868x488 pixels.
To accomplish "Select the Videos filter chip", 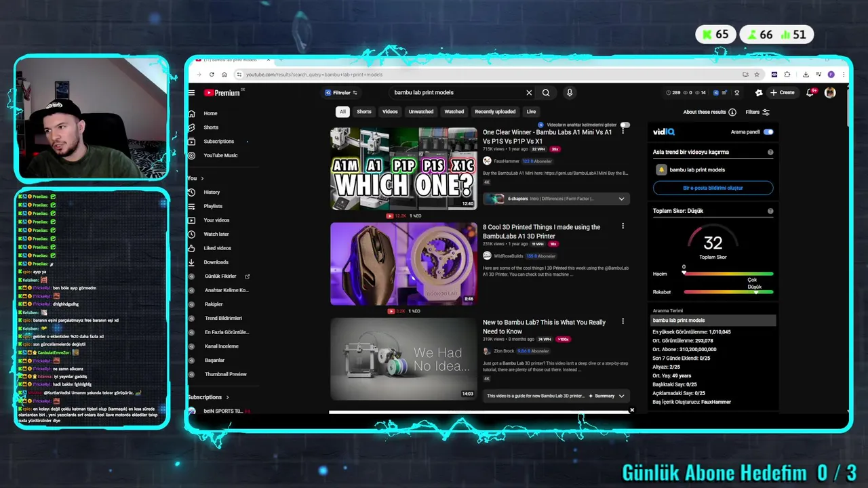I will tap(390, 112).
